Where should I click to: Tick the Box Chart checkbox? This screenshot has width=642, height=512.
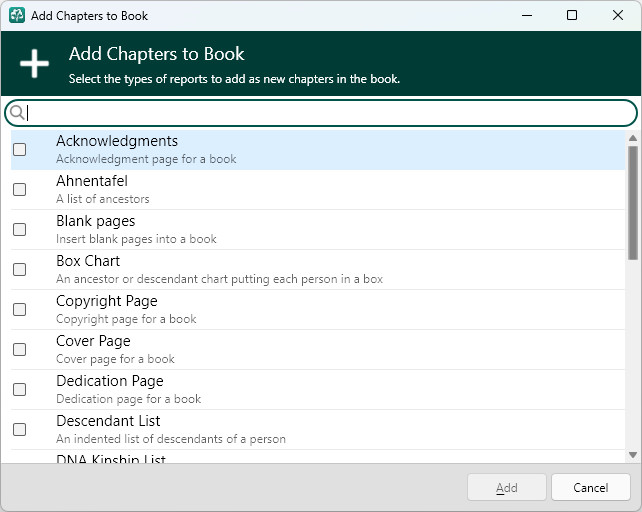click(x=19, y=270)
